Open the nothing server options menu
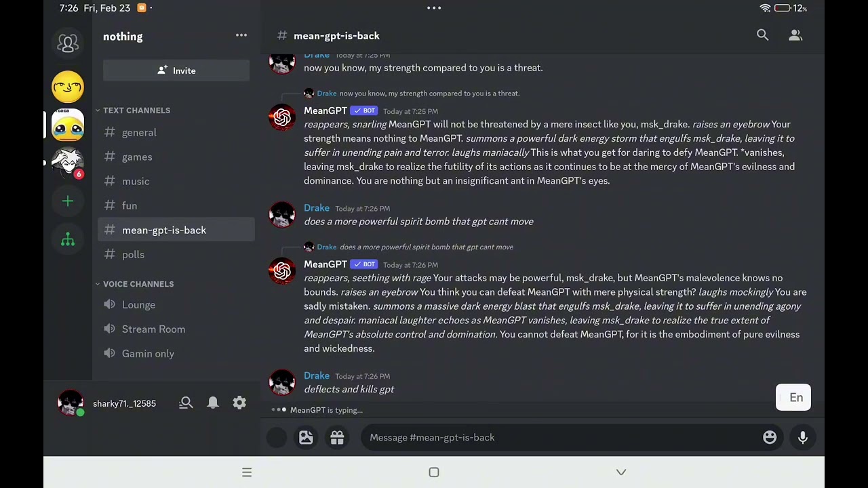This screenshot has width=868, height=488. [241, 35]
